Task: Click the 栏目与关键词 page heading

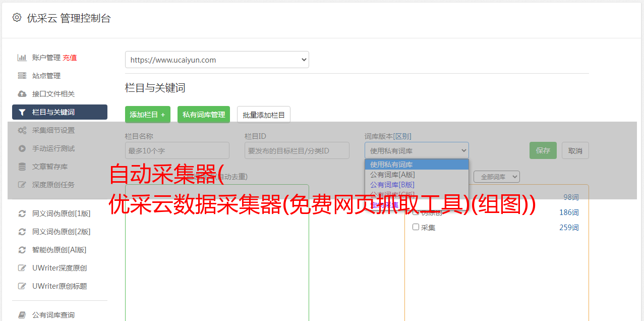Action: point(155,88)
